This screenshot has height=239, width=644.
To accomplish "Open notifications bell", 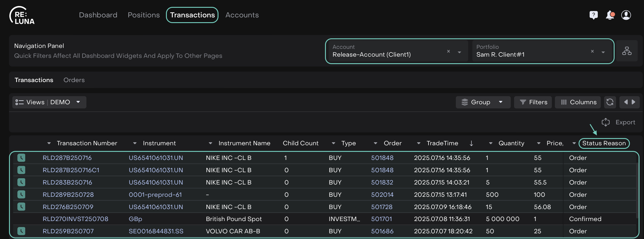I will (610, 15).
